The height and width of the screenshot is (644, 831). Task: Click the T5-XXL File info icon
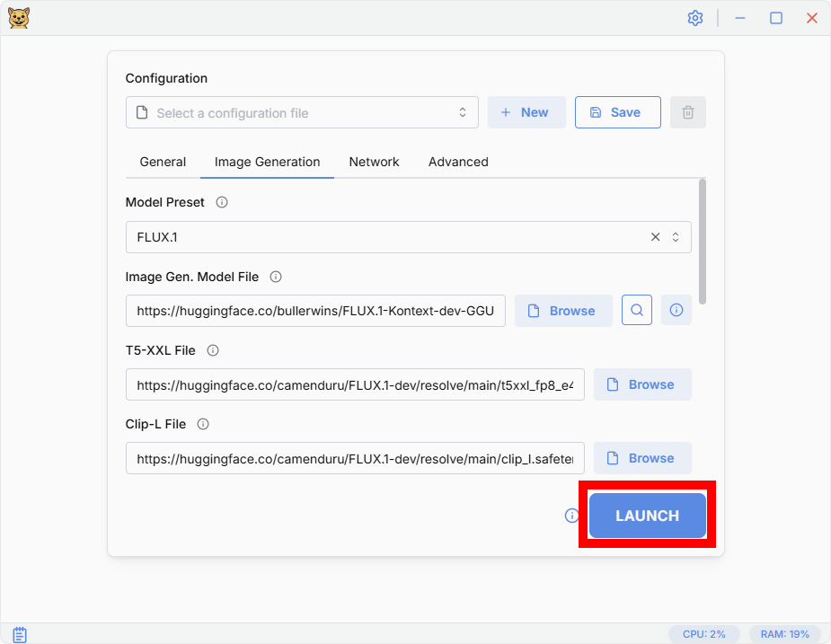(x=213, y=350)
